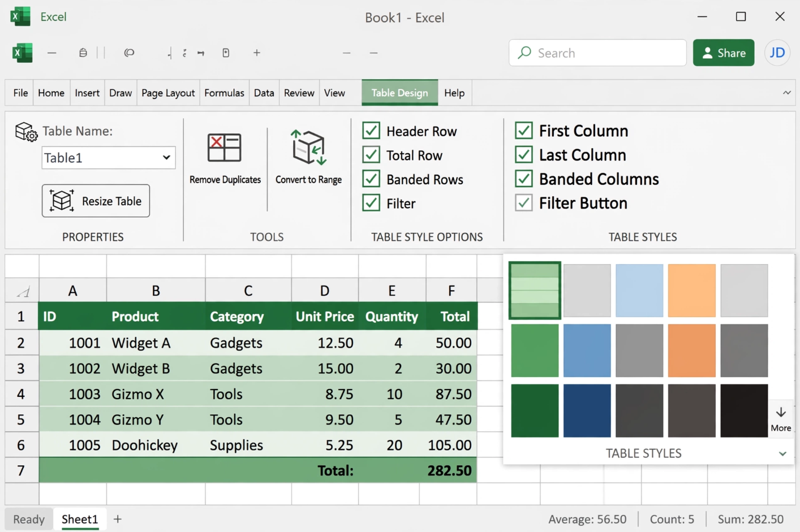Choose the medium orange table style swatch
Screen dimensions: 800x532
click(x=691, y=351)
